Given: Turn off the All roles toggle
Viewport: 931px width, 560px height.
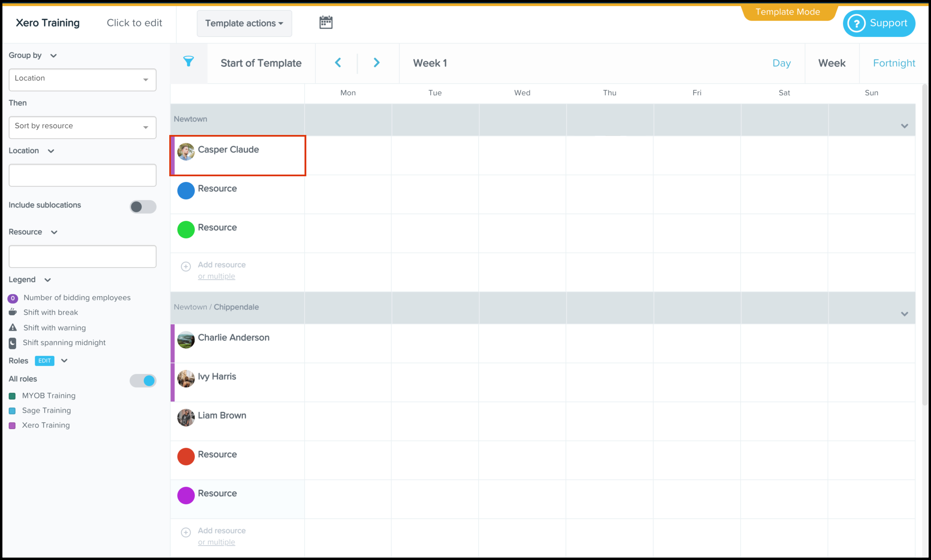Looking at the screenshot, I should click(x=143, y=380).
